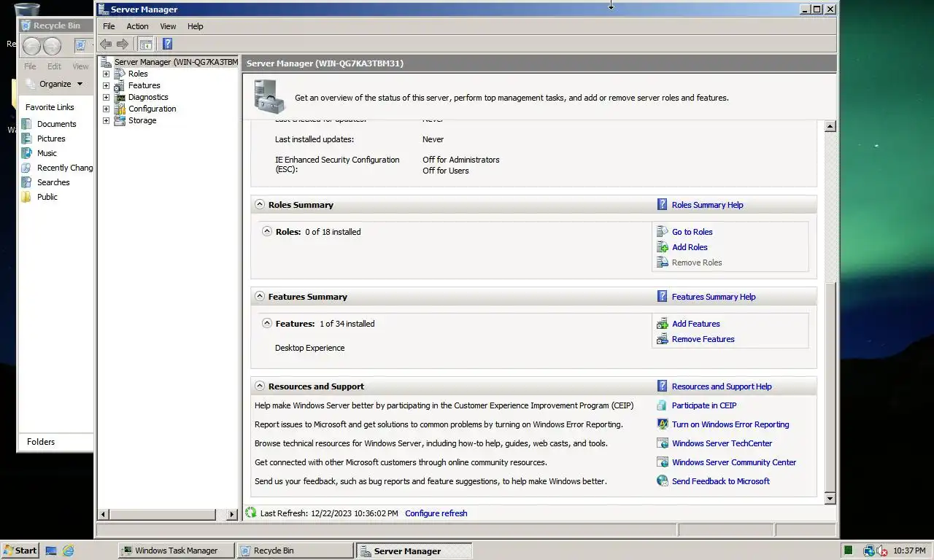934x560 pixels.
Task: Select Diagnostics in the console tree
Action: 148,97
